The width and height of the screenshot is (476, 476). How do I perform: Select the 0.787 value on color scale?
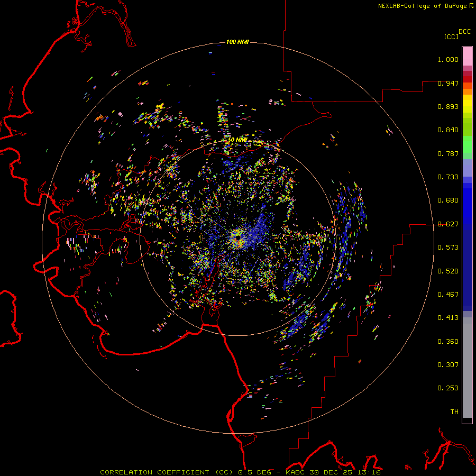pyautogui.click(x=448, y=153)
